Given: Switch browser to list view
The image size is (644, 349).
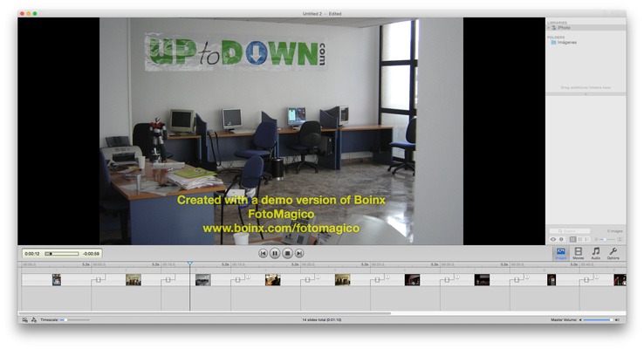Looking at the screenshot, I should pyautogui.click(x=587, y=239).
